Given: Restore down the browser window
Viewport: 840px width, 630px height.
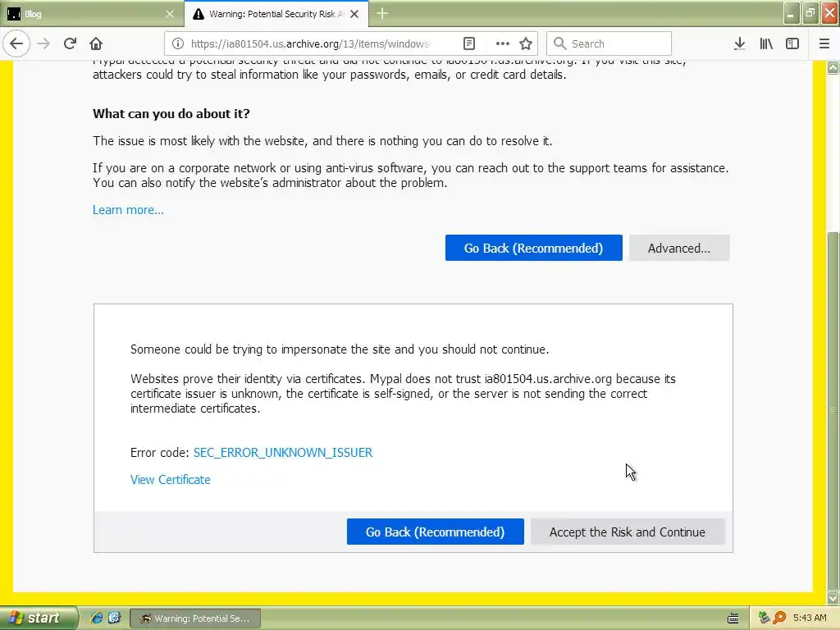Looking at the screenshot, I should pos(810,13).
